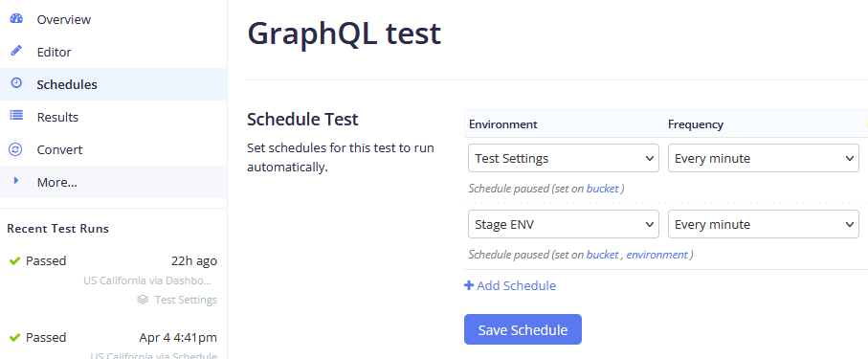Image resolution: width=868 pixels, height=359 pixels.
Task: Open the Test Settings environment dropdown
Action: pyautogui.click(x=564, y=158)
